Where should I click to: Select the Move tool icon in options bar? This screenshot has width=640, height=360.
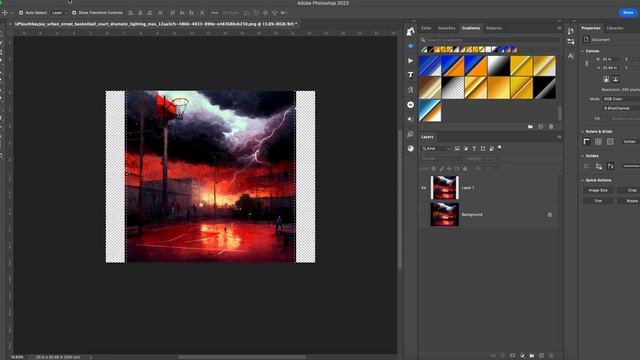click(5, 13)
